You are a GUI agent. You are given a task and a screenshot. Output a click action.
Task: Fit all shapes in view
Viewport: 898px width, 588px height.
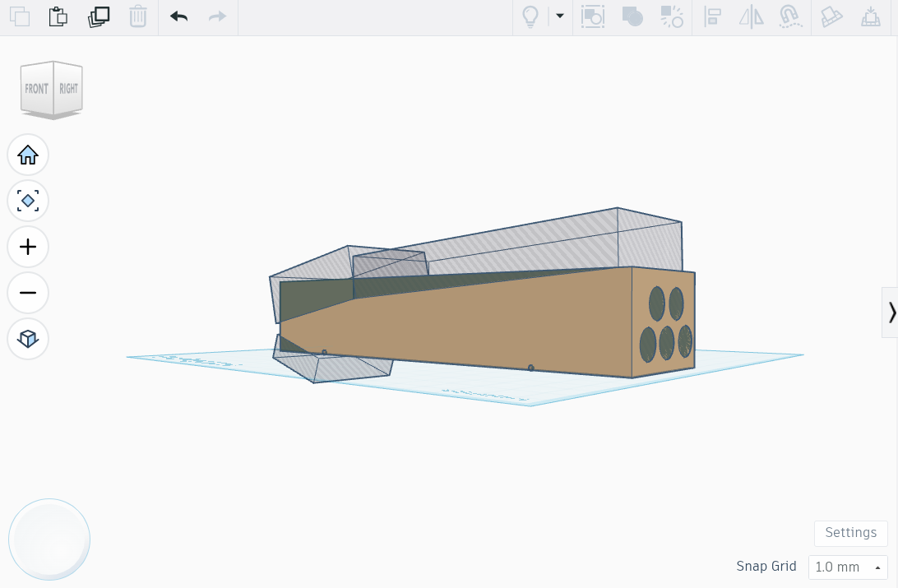pos(27,201)
